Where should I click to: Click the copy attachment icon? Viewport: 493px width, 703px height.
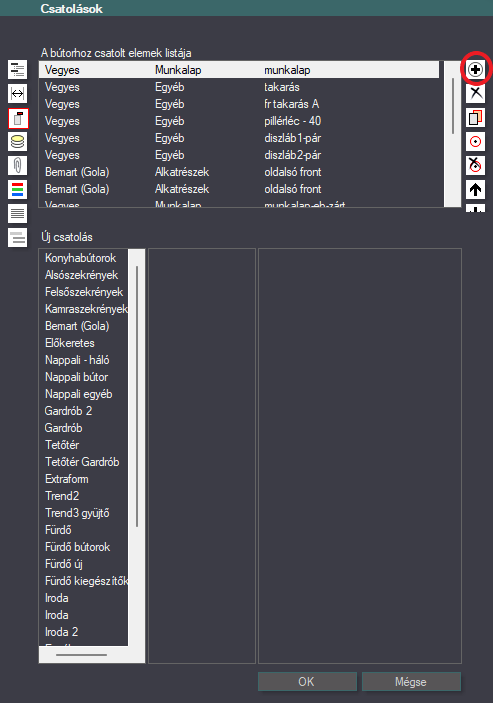coord(475,117)
